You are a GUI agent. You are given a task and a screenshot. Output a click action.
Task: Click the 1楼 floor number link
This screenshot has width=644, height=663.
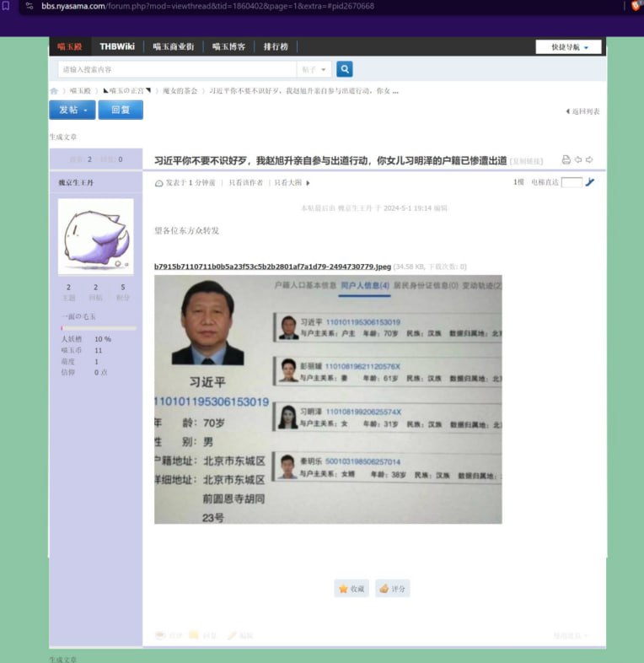(x=518, y=182)
